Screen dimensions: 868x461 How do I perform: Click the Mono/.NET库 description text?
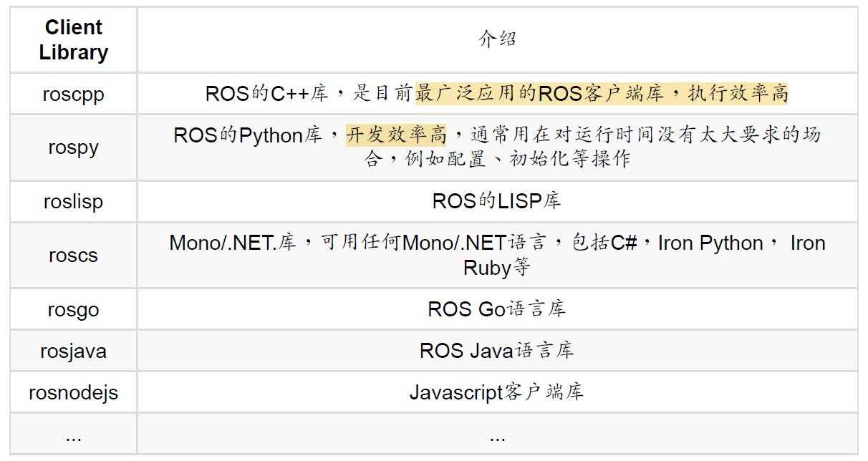[x=233, y=243]
